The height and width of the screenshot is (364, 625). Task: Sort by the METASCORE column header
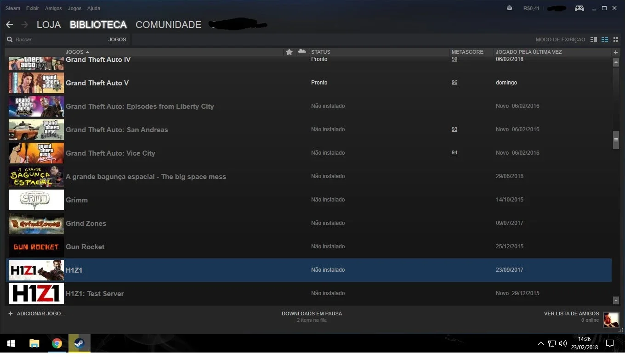(467, 52)
